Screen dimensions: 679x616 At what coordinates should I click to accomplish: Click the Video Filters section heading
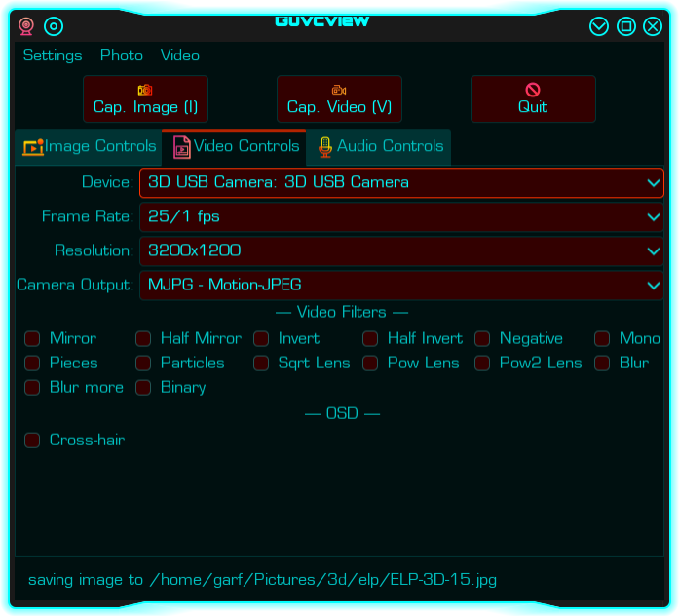(x=342, y=312)
